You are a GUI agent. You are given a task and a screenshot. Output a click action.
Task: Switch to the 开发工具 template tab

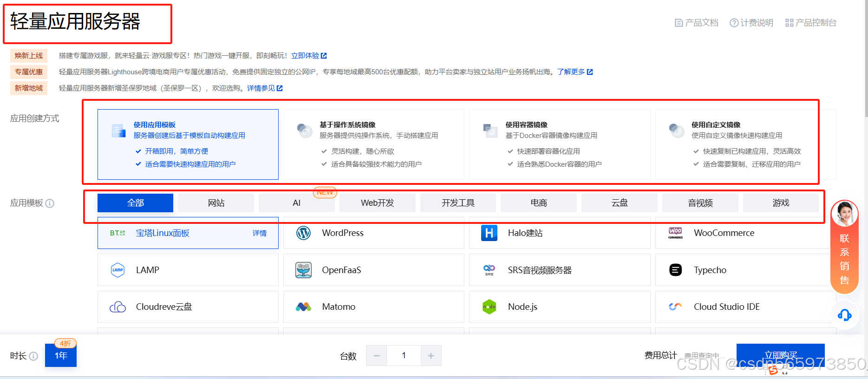pyautogui.click(x=458, y=203)
